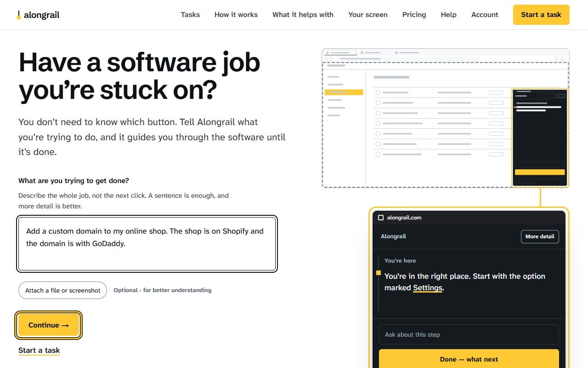Click the browser mockup illustration
The image size is (588, 368).
(x=446, y=118)
